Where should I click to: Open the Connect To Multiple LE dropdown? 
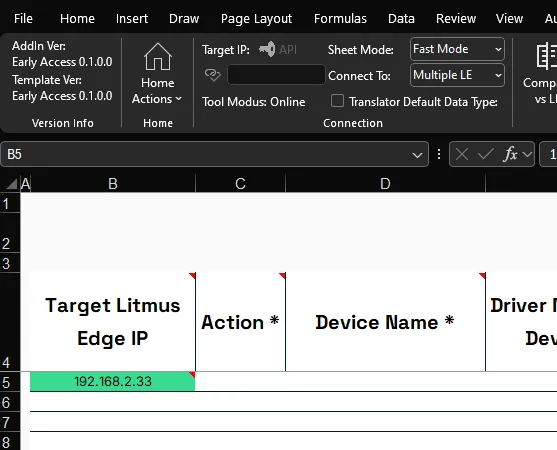click(x=457, y=75)
